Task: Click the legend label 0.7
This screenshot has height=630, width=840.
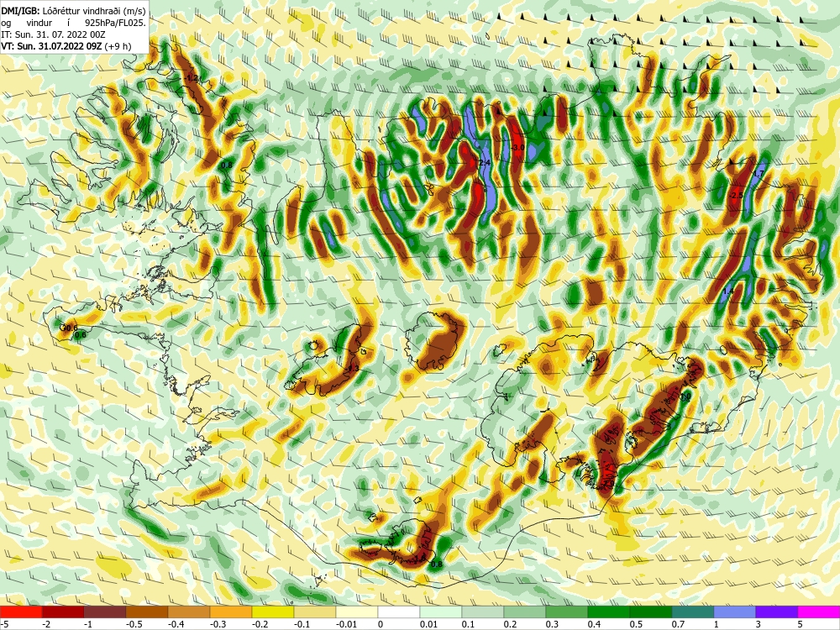Action: click(678, 624)
